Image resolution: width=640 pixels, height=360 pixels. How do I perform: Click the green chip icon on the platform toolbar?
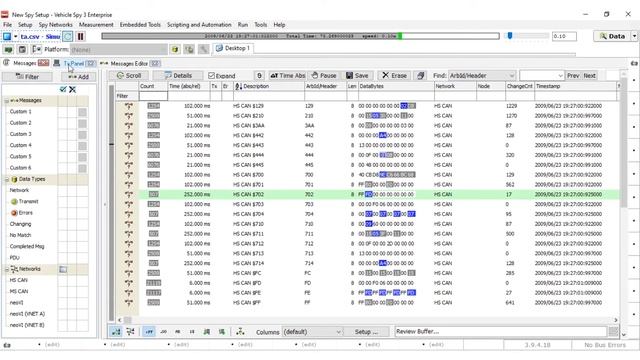[x=8, y=49]
